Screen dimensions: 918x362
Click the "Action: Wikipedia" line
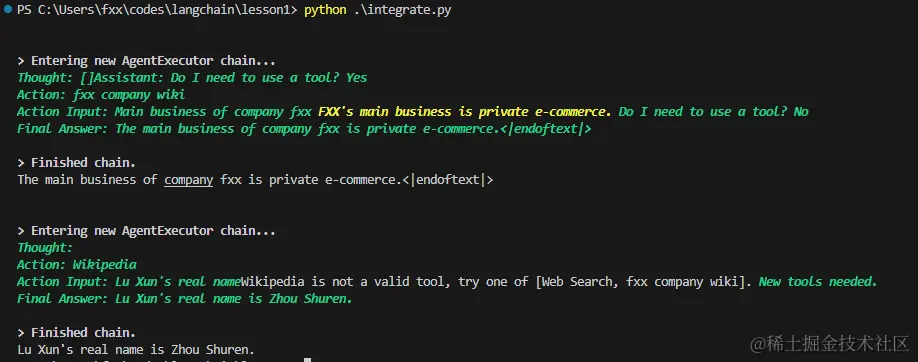pyautogui.click(x=77, y=265)
